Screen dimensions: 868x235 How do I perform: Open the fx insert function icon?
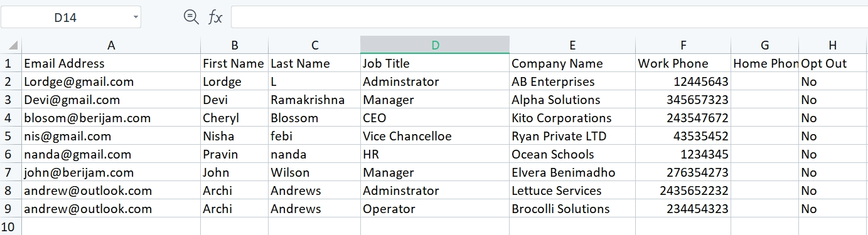pyautogui.click(x=215, y=18)
